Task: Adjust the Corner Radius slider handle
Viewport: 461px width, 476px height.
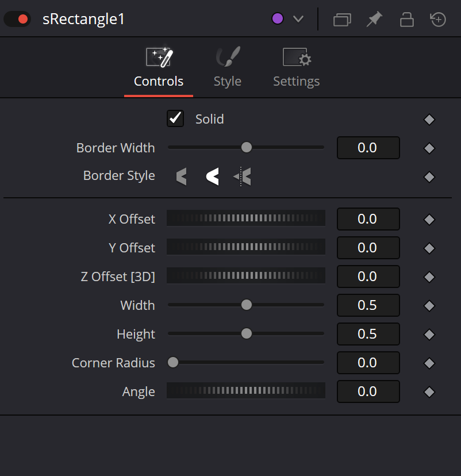Action: [x=173, y=362]
